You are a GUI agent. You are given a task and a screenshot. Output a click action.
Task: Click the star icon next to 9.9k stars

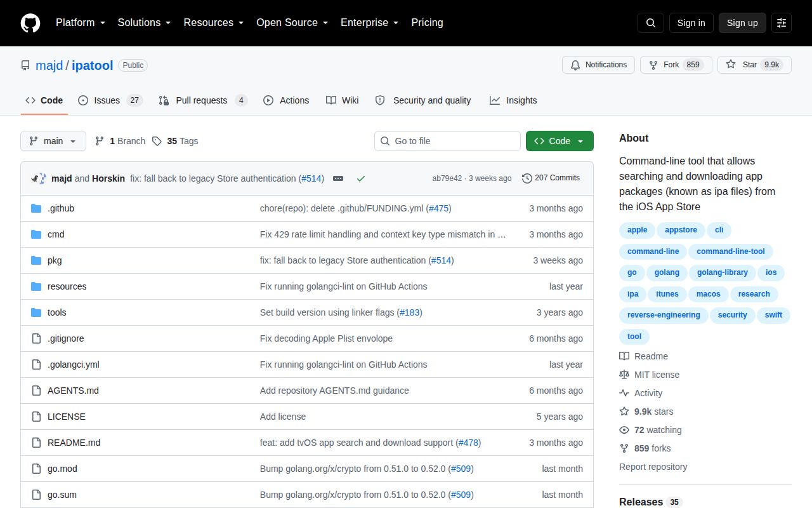624,411
